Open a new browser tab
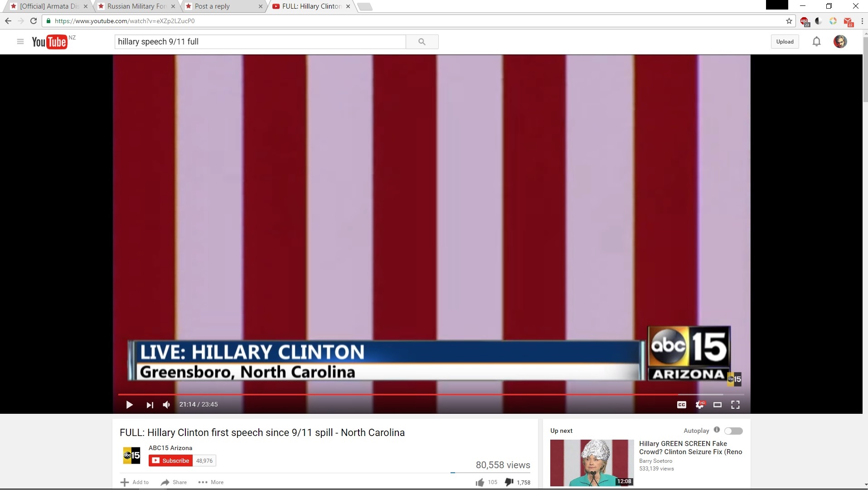The width and height of the screenshot is (868, 490). (364, 6)
